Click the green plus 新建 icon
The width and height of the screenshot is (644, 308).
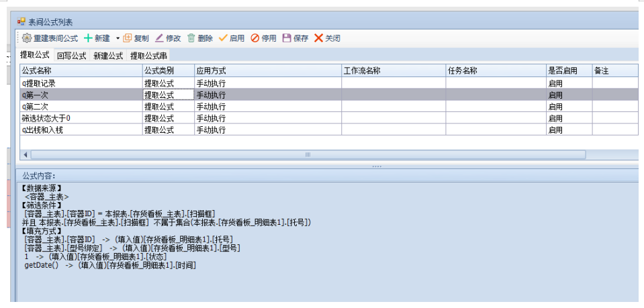point(88,38)
